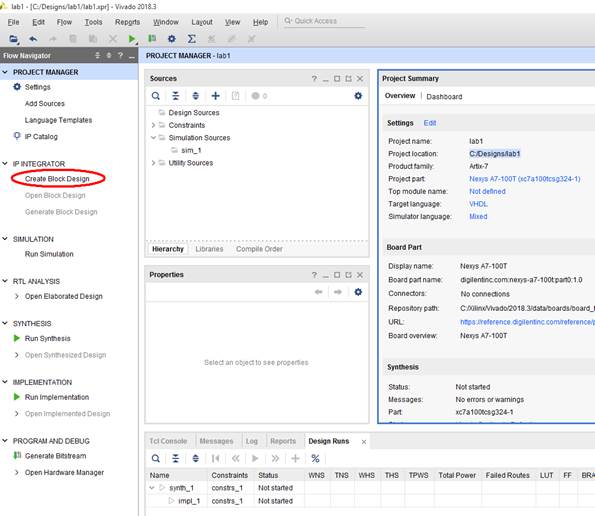Select the sim_1 simulation set
The image size is (595, 516).
pyautogui.click(x=191, y=150)
